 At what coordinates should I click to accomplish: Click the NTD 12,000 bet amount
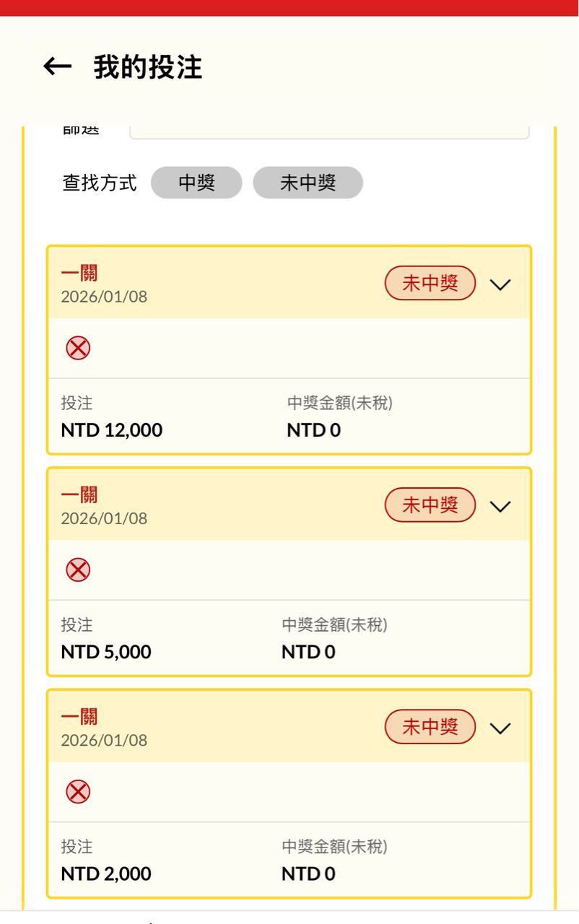click(112, 430)
